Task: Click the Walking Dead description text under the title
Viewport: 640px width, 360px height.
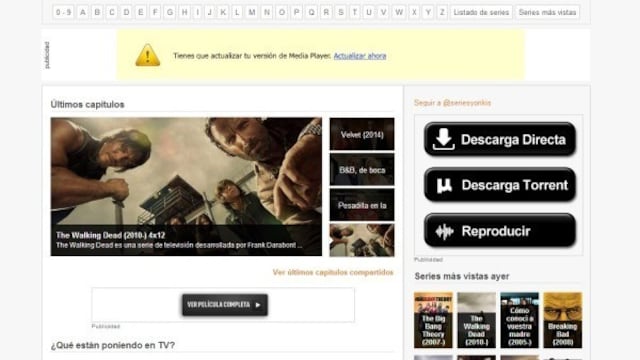Action: (x=179, y=245)
